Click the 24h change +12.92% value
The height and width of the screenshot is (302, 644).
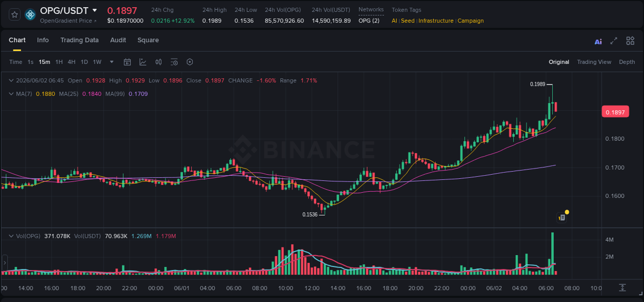click(182, 21)
